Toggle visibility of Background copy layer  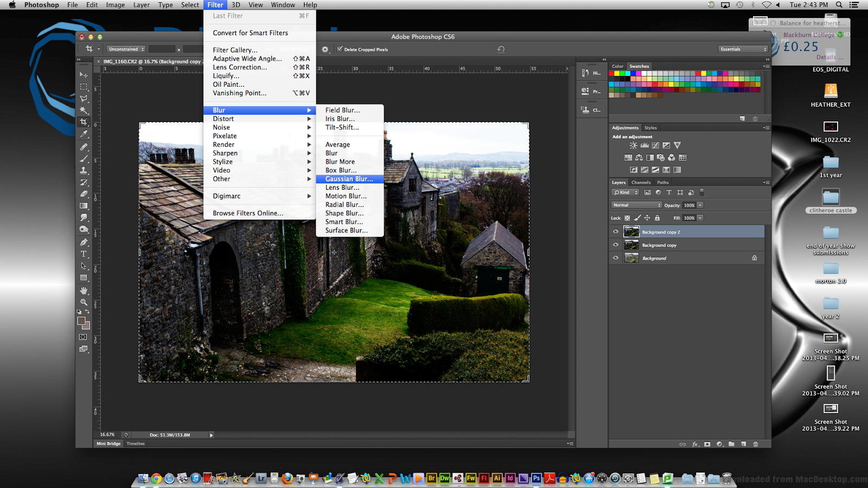(615, 245)
